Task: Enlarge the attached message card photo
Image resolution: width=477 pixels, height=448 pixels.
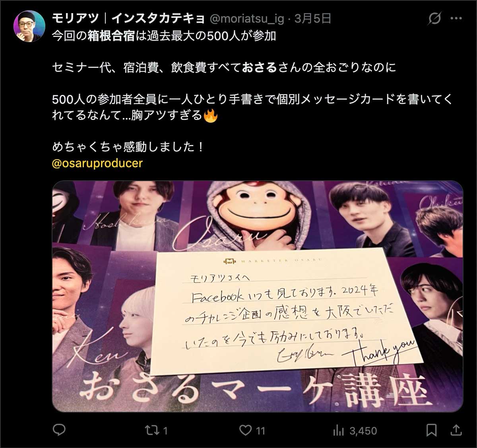Action: (x=258, y=296)
